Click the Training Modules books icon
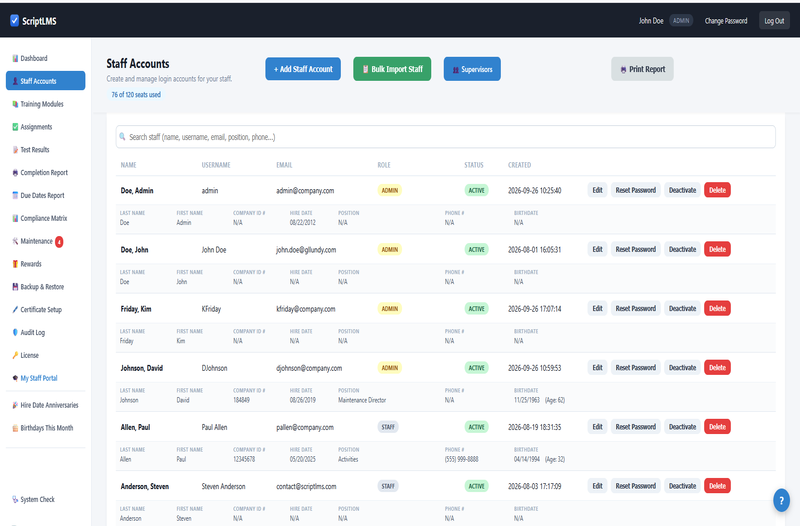 [15, 104]
